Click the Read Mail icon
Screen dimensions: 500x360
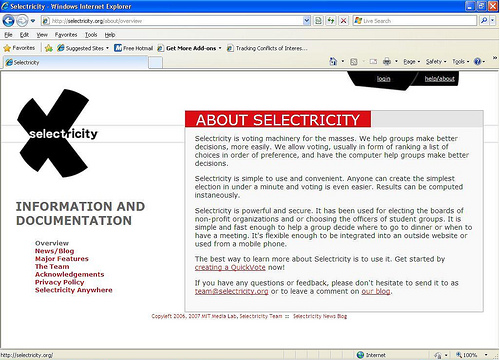click(x=373, y=62)
